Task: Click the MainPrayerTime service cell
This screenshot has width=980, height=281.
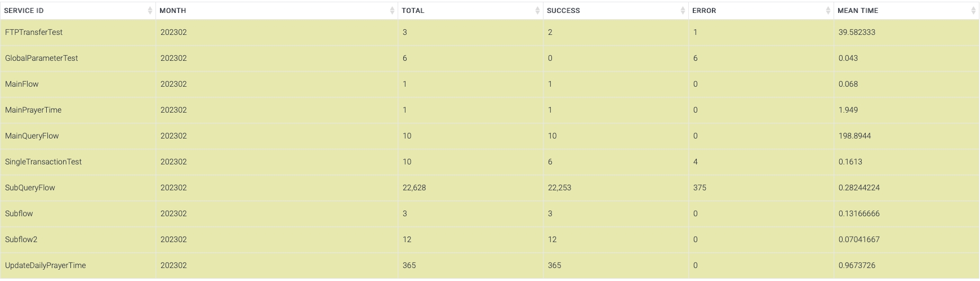Action: point(33,110)
